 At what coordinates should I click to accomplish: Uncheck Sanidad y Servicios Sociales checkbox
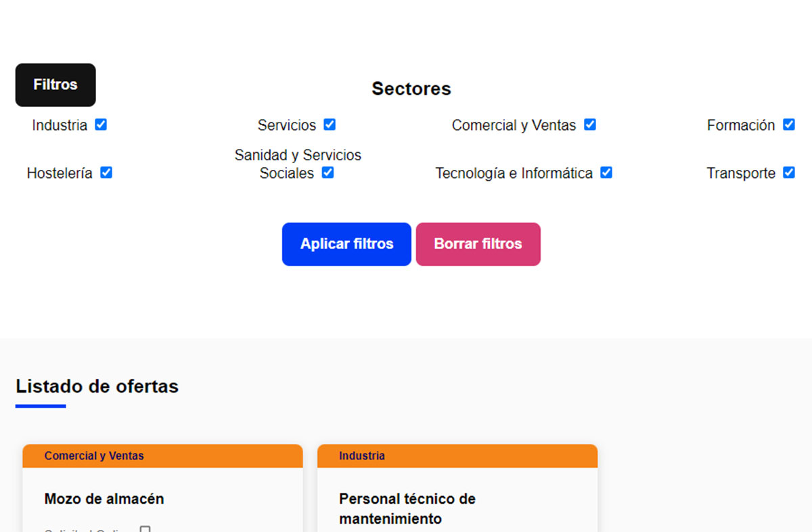click(x=328, y=173)
